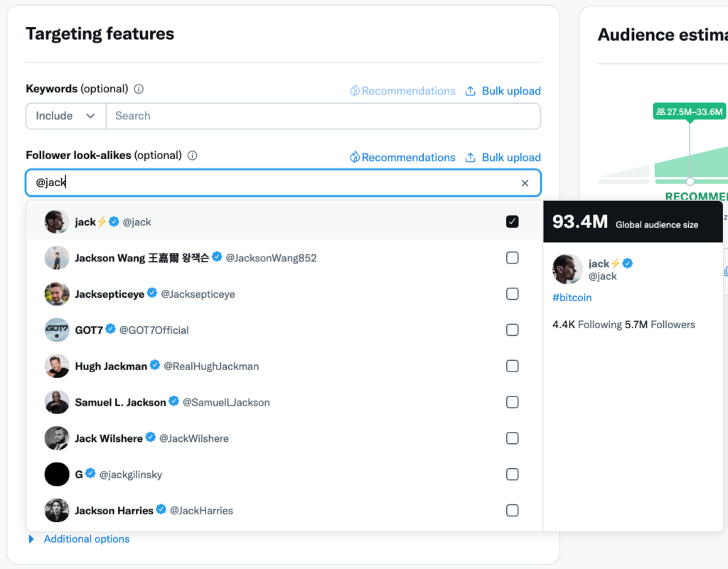Open the Include dropdown for keywords
This screenshot has height=569, width=728.
[x=66, y=116]
